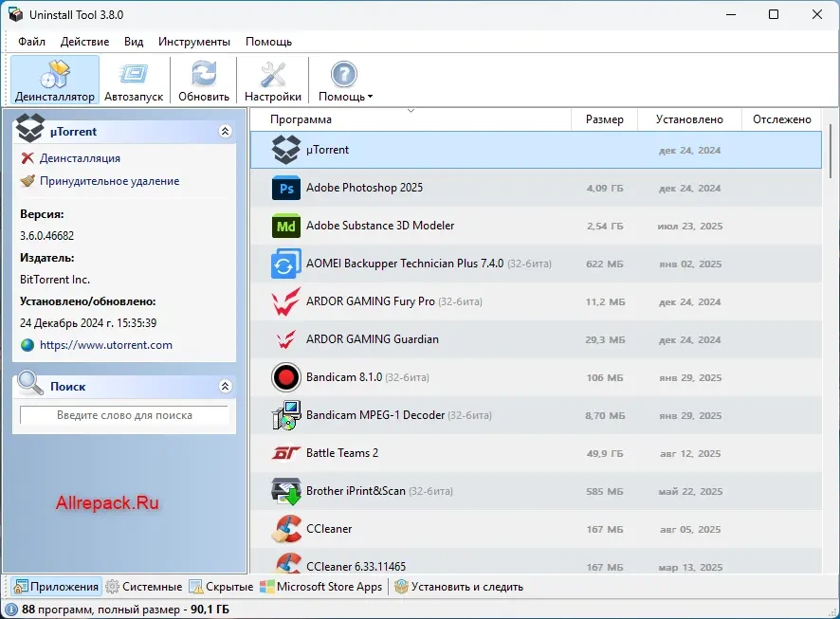Select the Adobe Photoshop 2025 icon
The width and height of the screenshot is (840, 619).
(286, 188)
